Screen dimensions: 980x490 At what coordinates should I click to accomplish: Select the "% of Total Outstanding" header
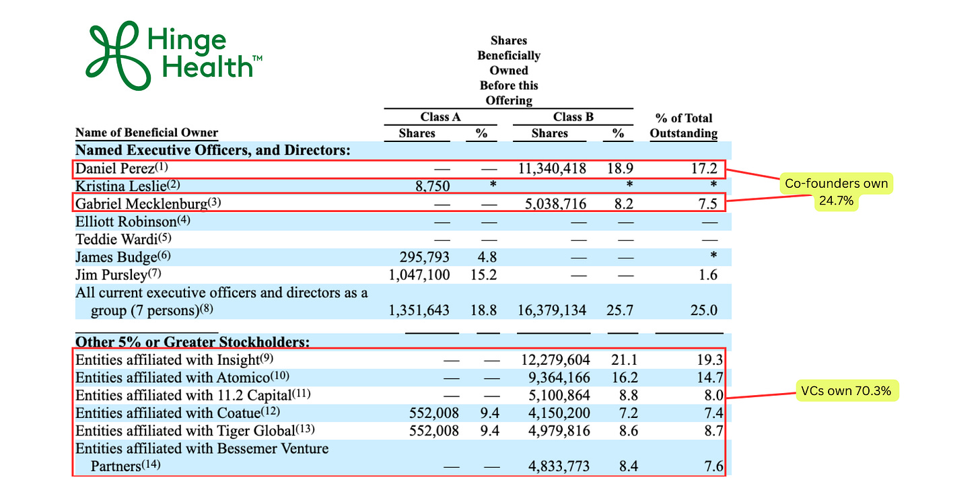684,125
